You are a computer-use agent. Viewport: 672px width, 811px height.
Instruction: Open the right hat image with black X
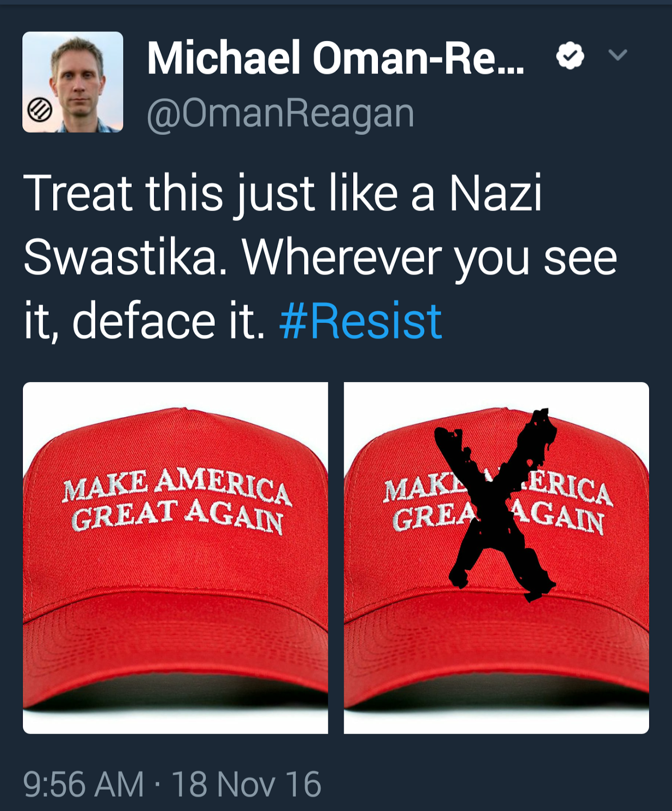click(x=496, y=558)
